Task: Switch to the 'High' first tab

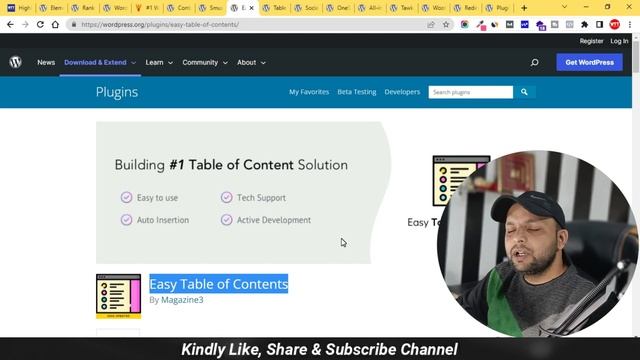Action: (x=18, y=8)
